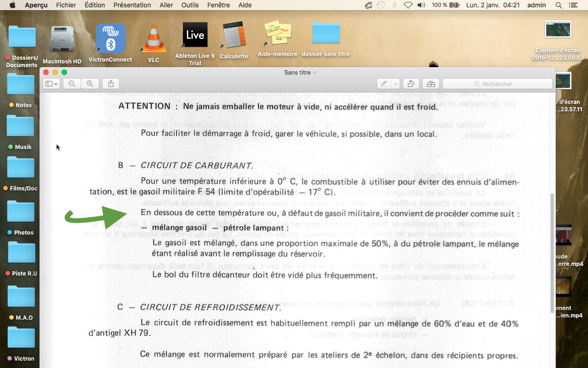588x368 pixels.
Task: Open highlight color dropdown arrow
Action: [x=395, y=84]
